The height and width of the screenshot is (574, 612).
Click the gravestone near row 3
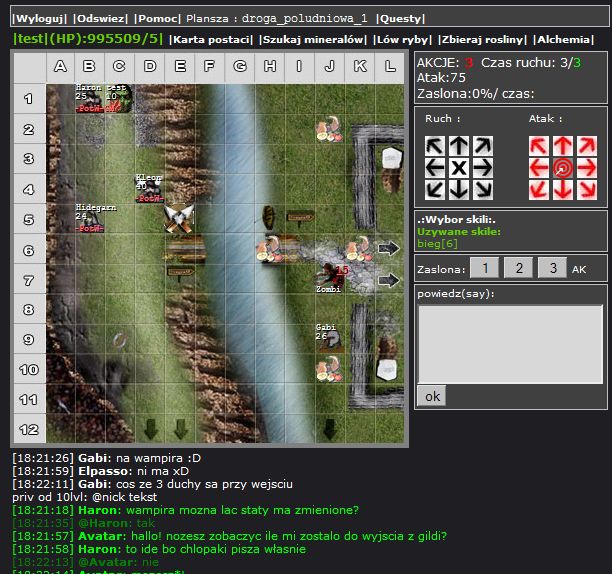click(392, 158)
